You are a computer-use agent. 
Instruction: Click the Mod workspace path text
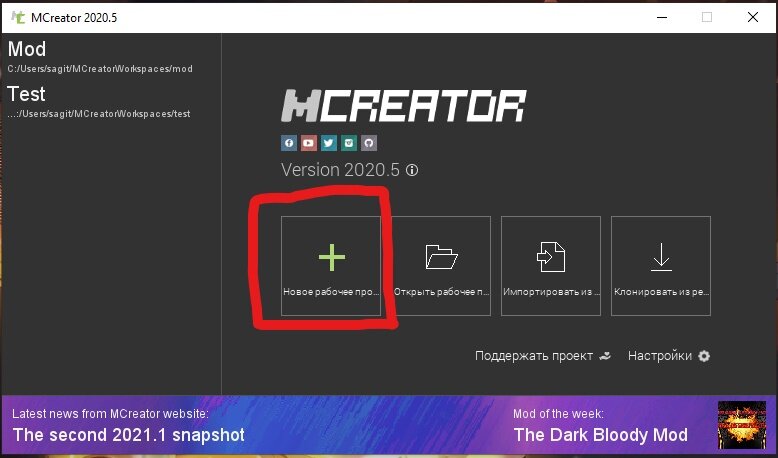pos(100,69)
